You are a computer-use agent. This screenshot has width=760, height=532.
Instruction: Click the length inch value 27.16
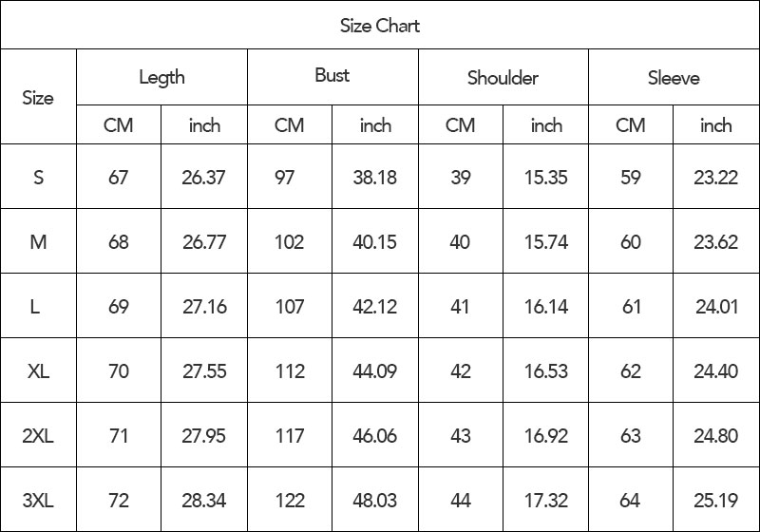[204, 306]
